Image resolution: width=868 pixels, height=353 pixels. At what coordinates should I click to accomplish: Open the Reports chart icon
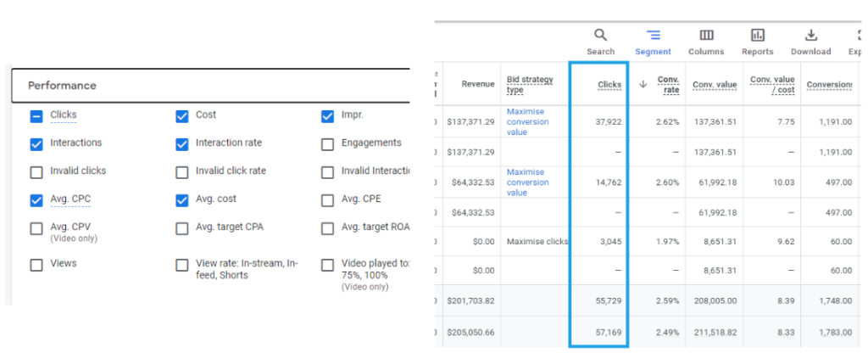(x=758, y=36)
